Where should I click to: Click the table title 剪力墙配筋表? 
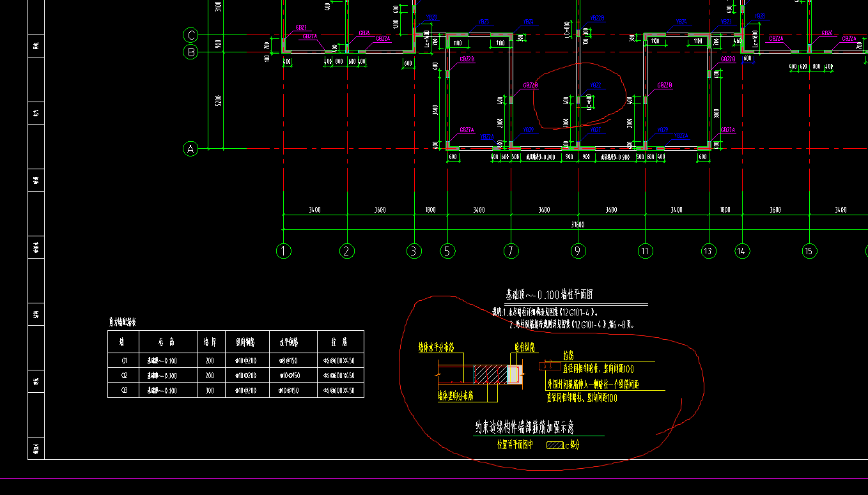pos(122,322)
